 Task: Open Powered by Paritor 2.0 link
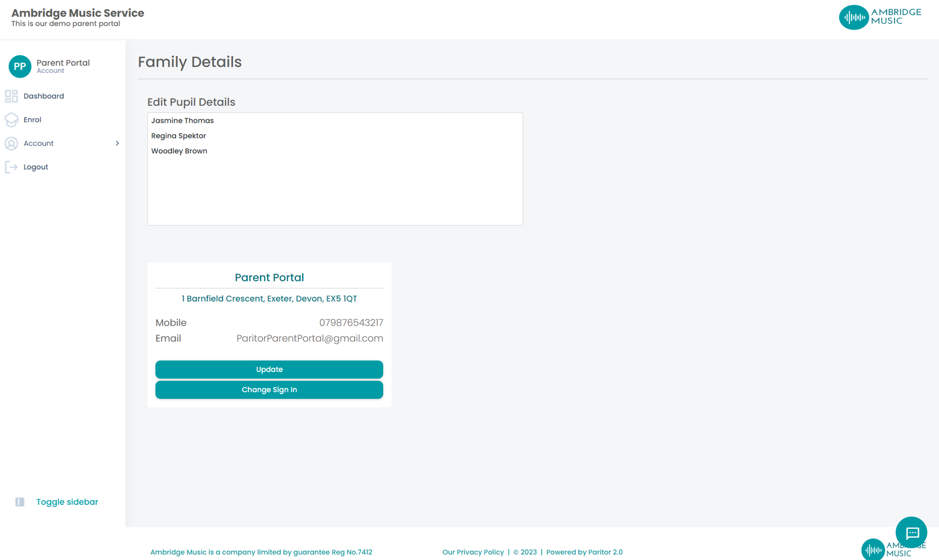coord(584,552)
